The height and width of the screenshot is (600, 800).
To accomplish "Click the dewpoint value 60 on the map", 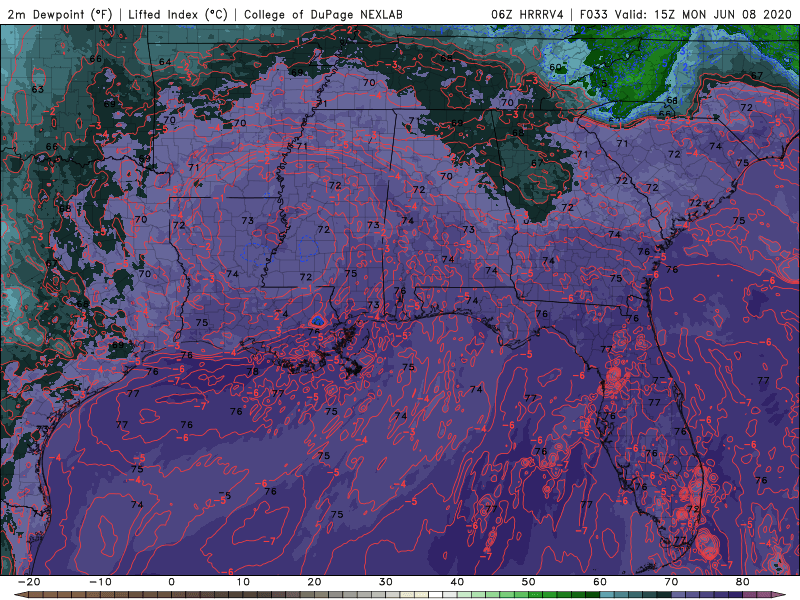I will pos(555,67).
